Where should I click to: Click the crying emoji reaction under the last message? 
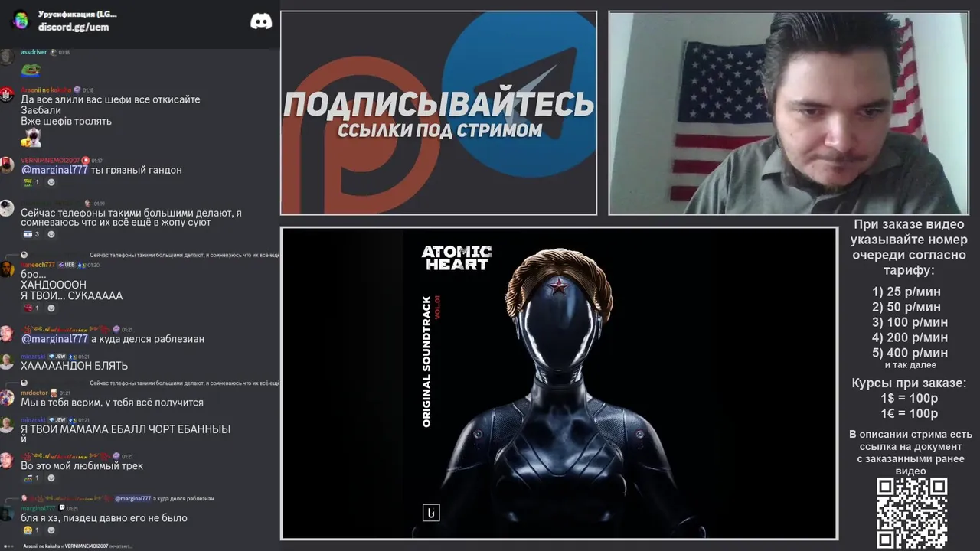[x=31, y=530]
